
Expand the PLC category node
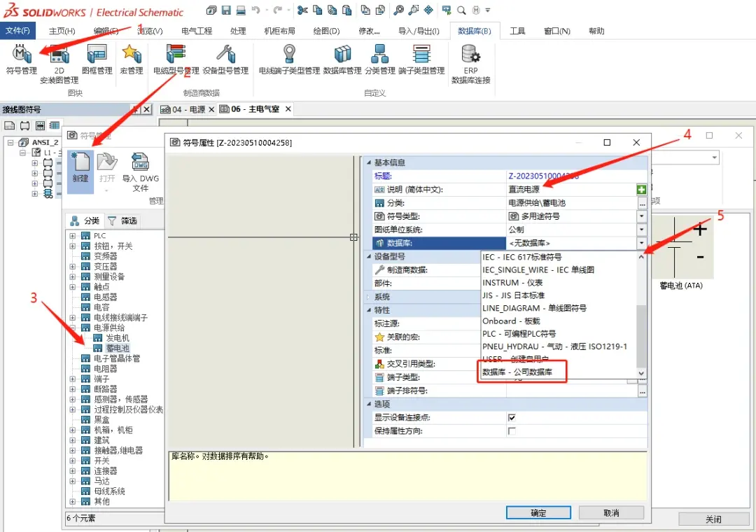click(x=72, y=236)
